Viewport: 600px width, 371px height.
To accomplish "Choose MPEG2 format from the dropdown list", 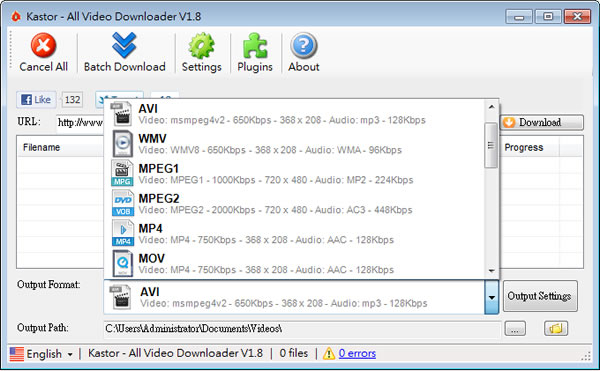I will [x=294, y=204].
